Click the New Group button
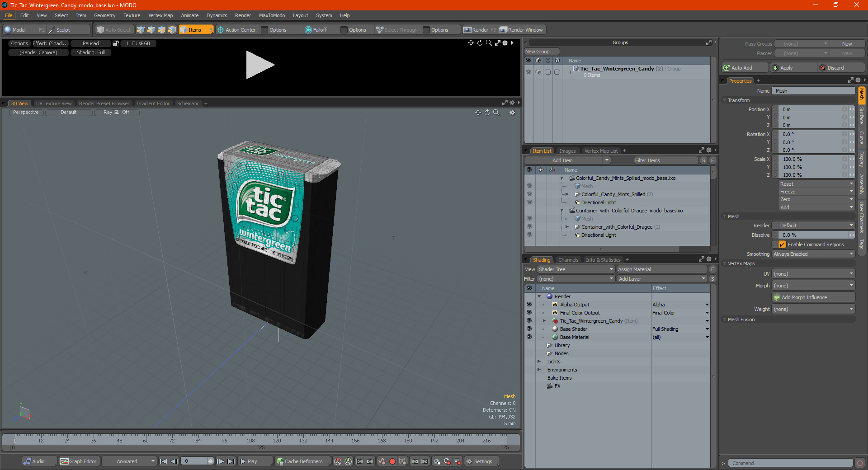 point(541,52)
